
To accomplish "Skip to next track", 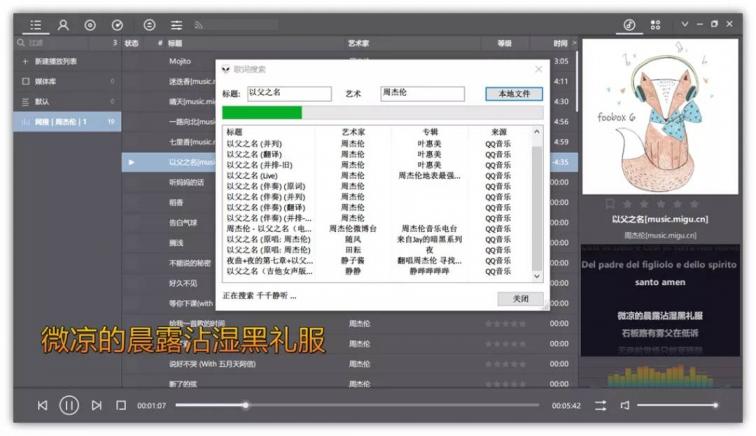I will click(96, 406).
